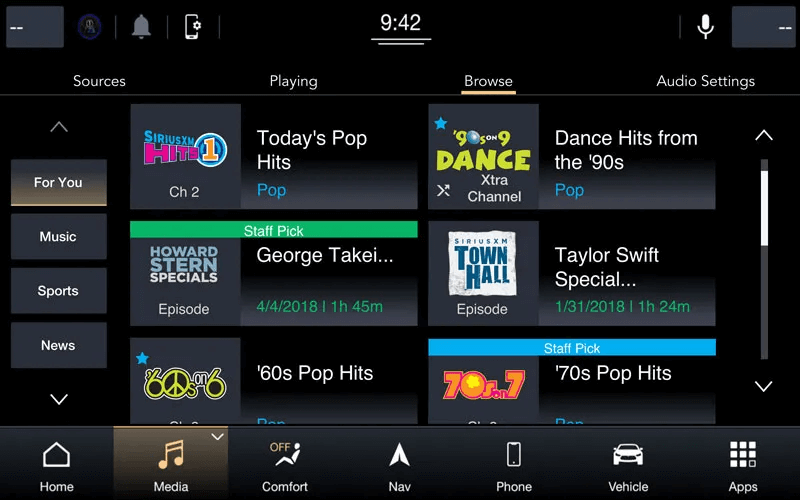Screen dimensions: 800x500
Task: Toggle favorite star on '90s Dance channel
Action: pyautogui.click(x=440, y=124)
